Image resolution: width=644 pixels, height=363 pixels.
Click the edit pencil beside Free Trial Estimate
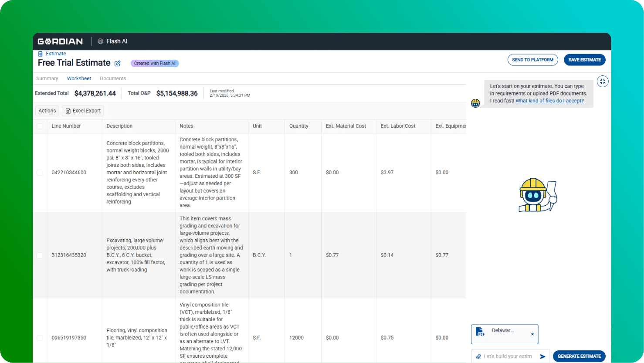pyautogui.click(x=117, y=63)
